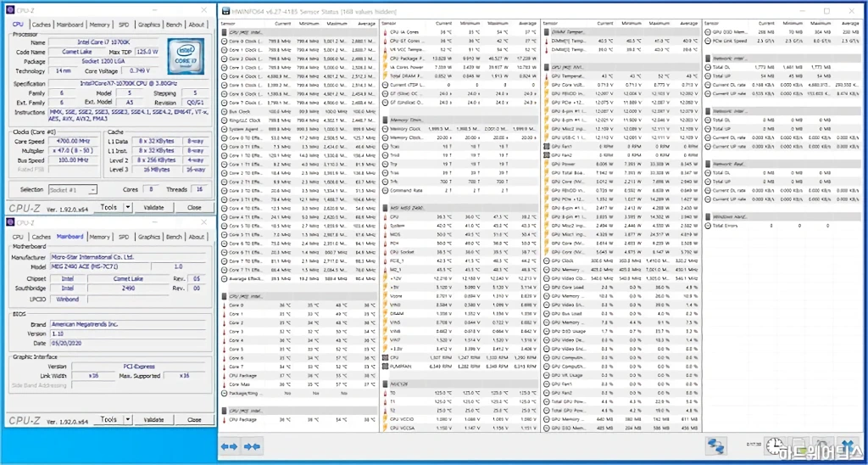Click the Core Speed 4700.00 MHz value
The width and height of the screenshot is (868, 465).
coord(73,142)
